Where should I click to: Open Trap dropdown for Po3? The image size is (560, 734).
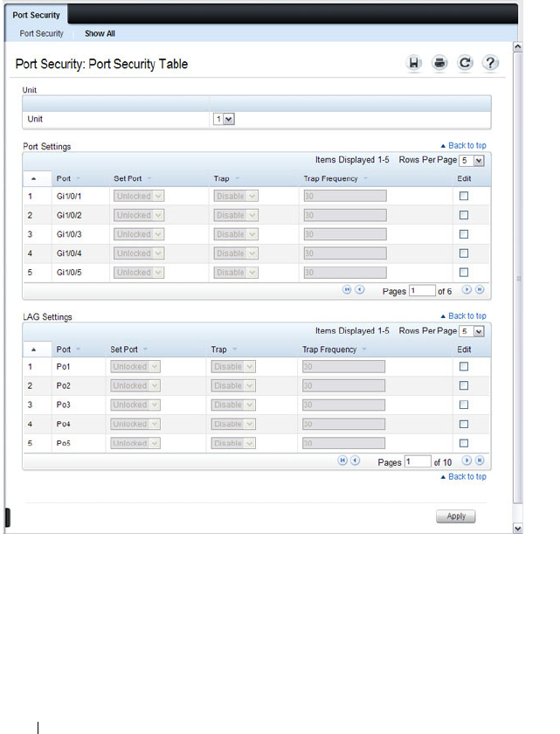[233, 405]
